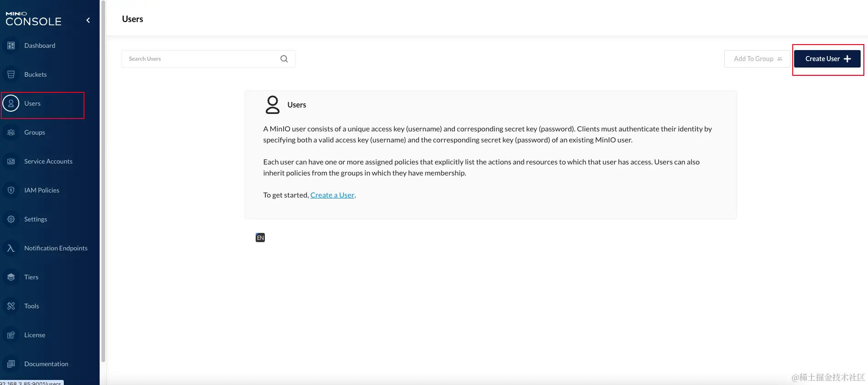Click the Tiers layers icon

[x=11, y=277]
